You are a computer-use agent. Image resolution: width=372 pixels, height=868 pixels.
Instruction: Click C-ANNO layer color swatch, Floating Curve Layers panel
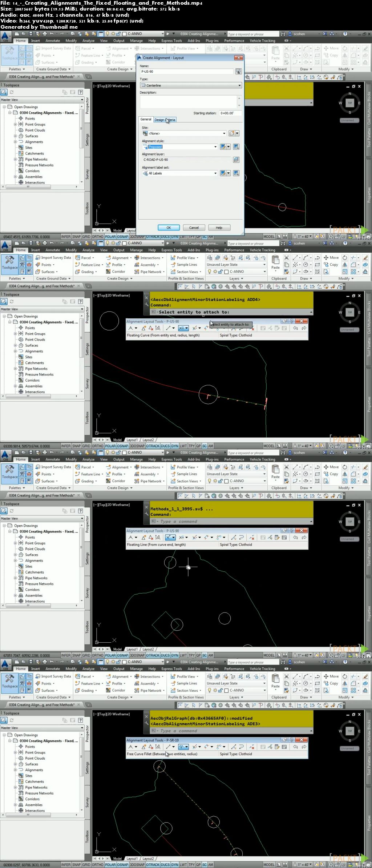coord(226,272)
